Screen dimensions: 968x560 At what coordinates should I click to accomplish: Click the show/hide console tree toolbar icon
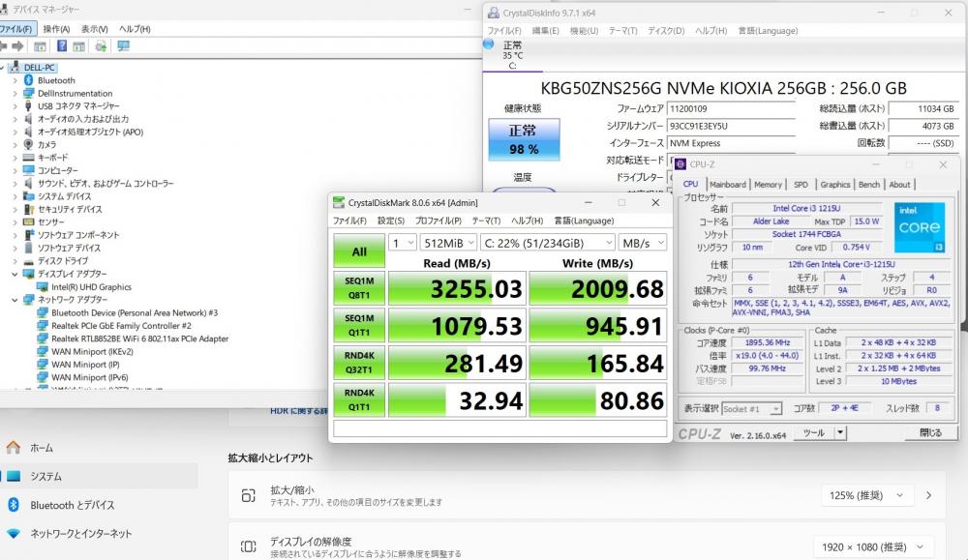click(x=40, y=46)
